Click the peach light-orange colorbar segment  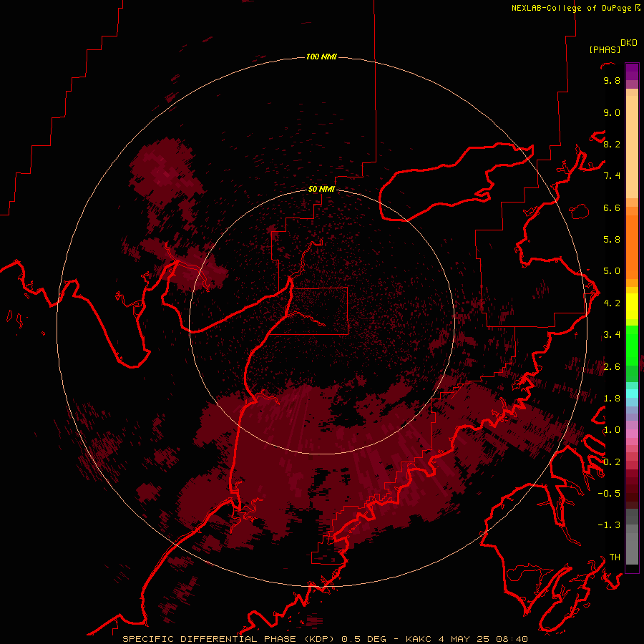point(632,147)
